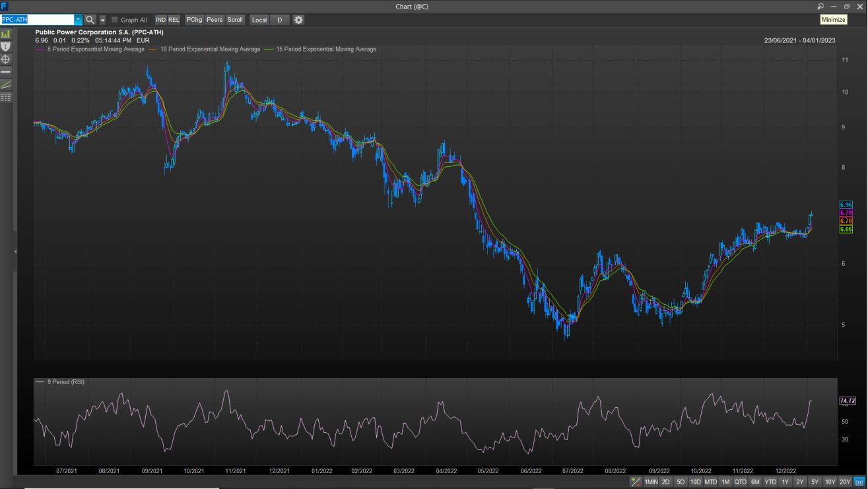Click the shield-shaped icon in left sidebar
868x489 pixels.
(x=6, y=46)
